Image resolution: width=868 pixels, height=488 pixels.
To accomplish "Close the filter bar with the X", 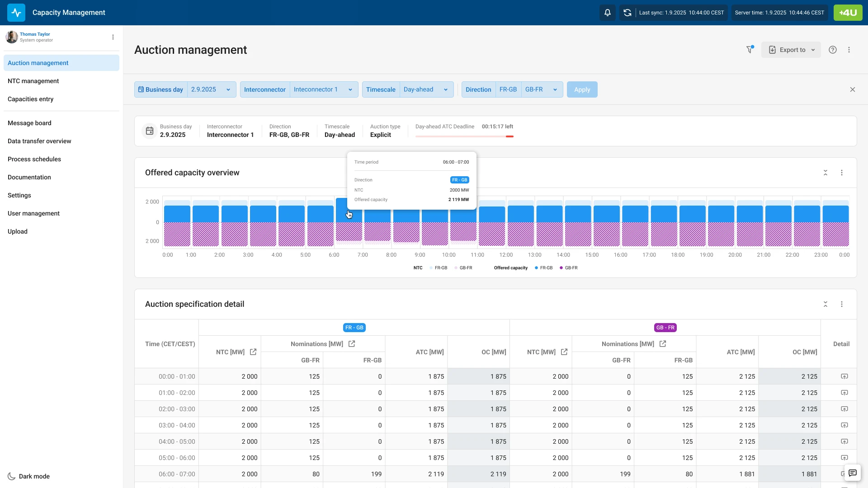I will coord(853,89).
